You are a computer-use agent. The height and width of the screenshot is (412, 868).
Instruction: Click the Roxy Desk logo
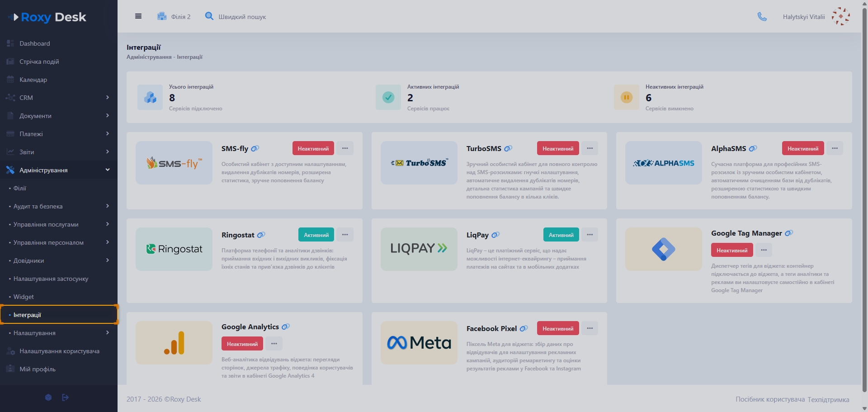tap(47, 17)
